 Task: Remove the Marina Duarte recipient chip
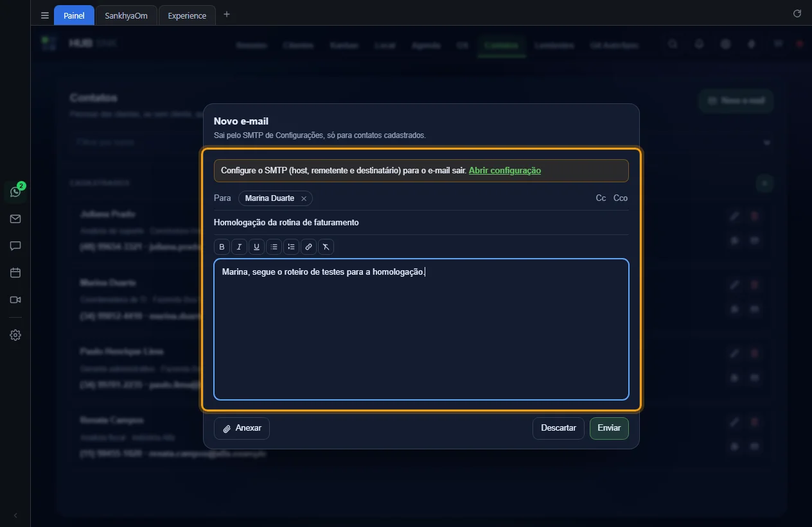[x=304, y=199]
